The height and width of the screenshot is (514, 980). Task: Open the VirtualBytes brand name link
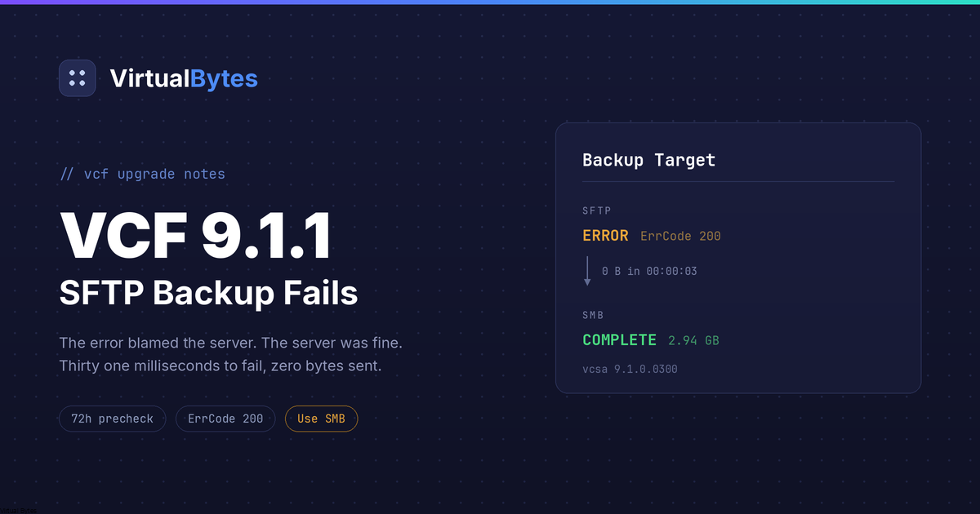(184, 78)
